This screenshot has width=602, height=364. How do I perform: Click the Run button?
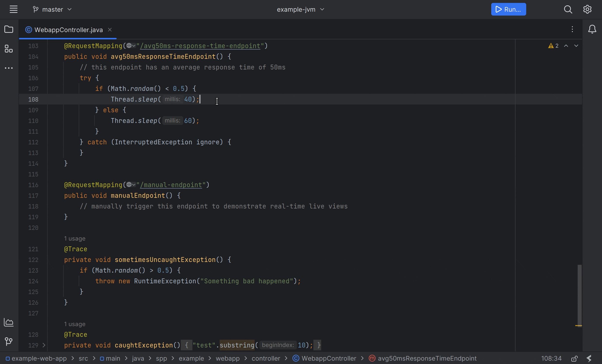coord(508,9)
